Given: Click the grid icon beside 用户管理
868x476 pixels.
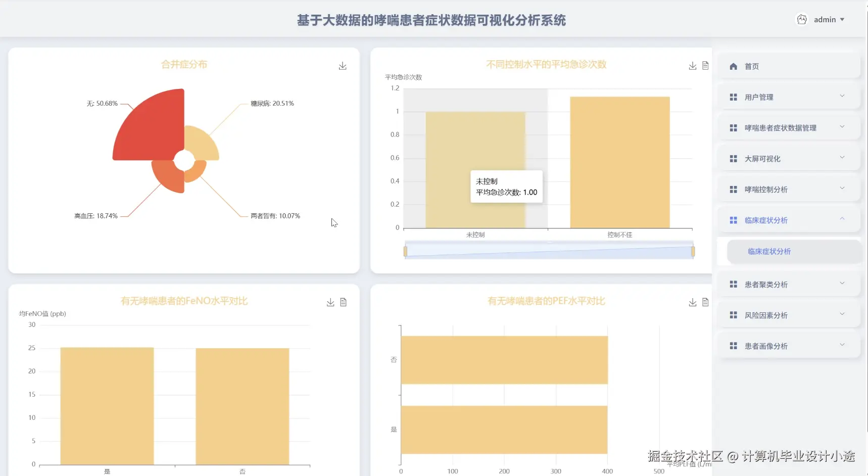Looking at the screenshot, I should click(x=733, y=97).
